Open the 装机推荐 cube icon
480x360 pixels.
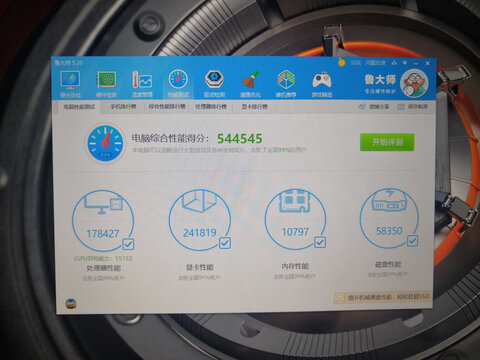click(x=286, y=80)
